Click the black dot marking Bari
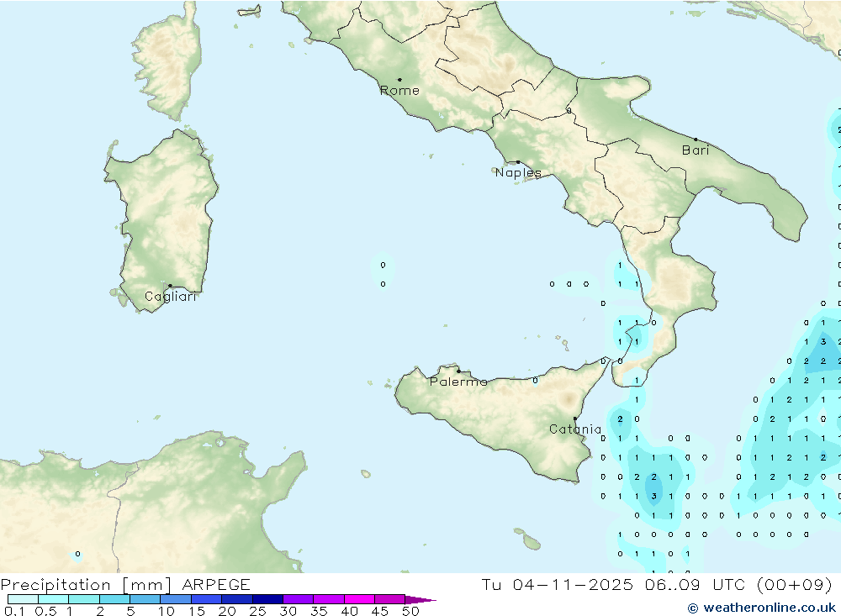Screen dimensions: 841x616 coord(696,140)
